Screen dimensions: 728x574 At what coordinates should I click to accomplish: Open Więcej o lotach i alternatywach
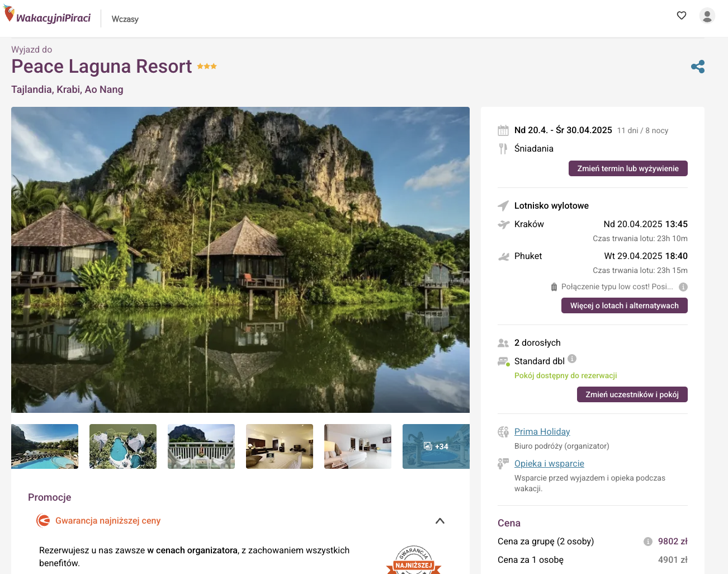point(625,305)
